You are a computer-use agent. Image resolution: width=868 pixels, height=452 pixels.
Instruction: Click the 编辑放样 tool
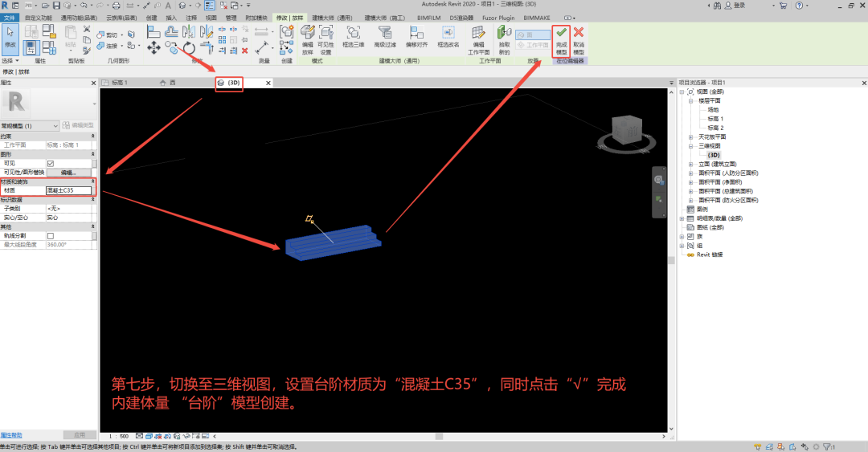pyautogui.click(x=308, y=40)
